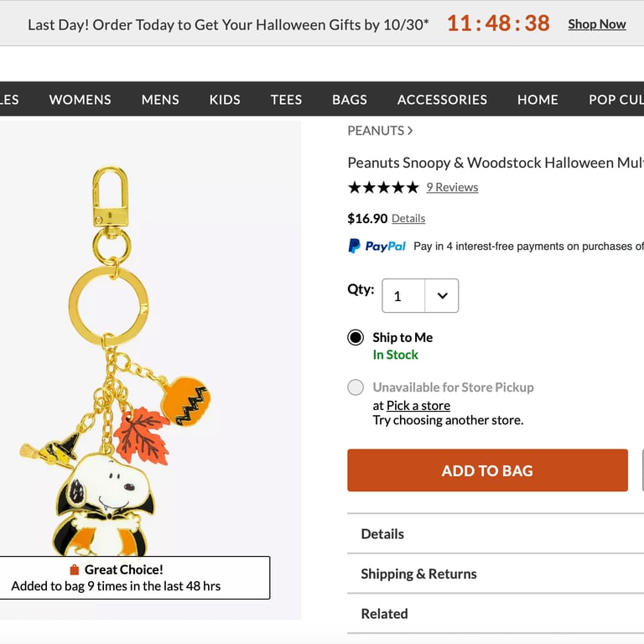This screenshot has height=644, width=644.
Task: Open the quantity dropdown
Action: tap(420, 296)
